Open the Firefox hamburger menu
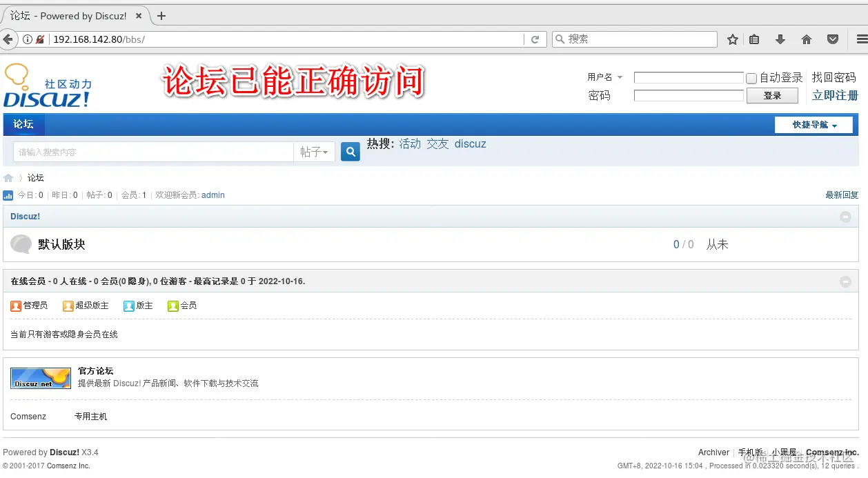Screen dimensions: 868x478 click(x=862, y=39)
